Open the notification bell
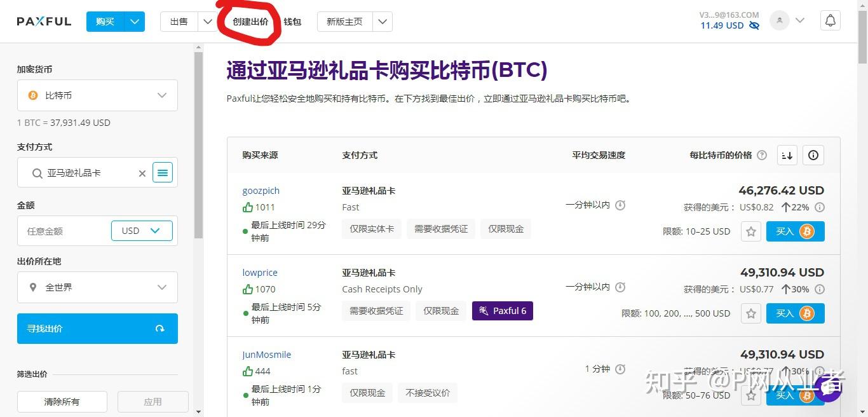Screen dimensions: 868x417 click(x=830, y=20)
